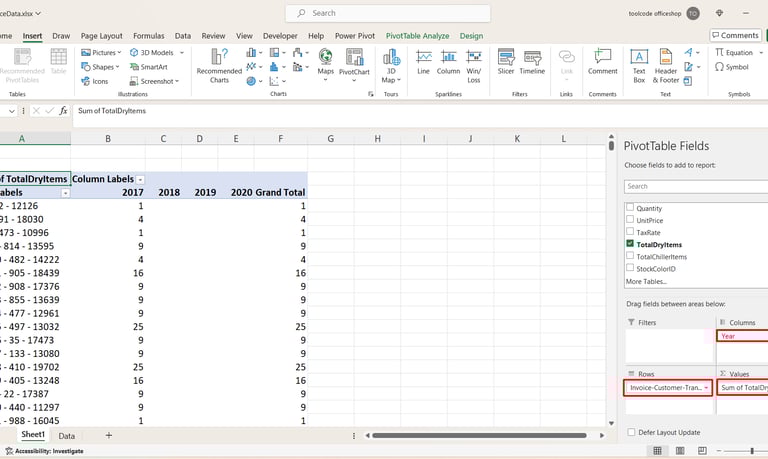Click the vertical scrollbar thumb of sheet
Image resolution: width=768 pixels, height=459 pixels.
(x=611, y=145)
